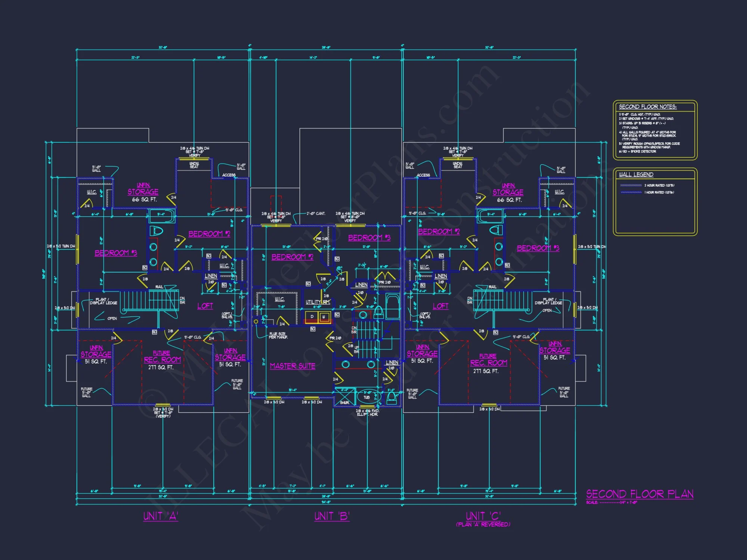The width and height of the screenshot is (747, 560).
Task: Select the washer 'W' symbol in the Utility Rm
Action: click(x=323, y=316)
